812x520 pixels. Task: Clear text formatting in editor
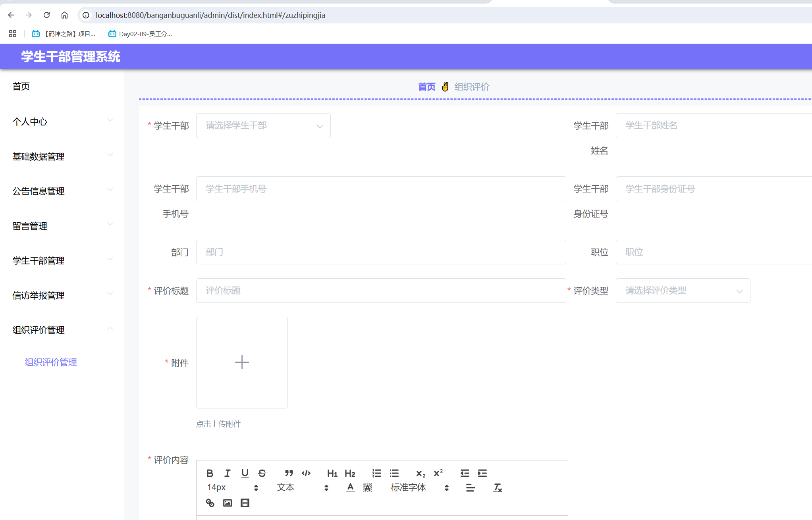pos(497,487)
